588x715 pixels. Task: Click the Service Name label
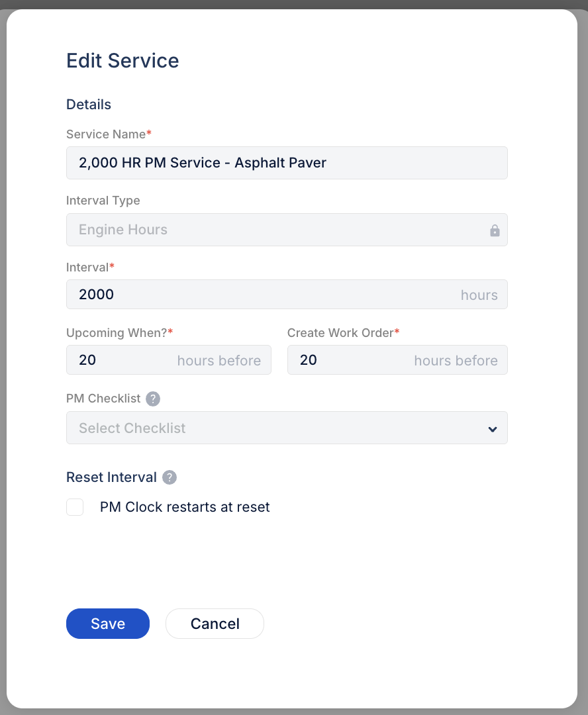pos(105,134)
